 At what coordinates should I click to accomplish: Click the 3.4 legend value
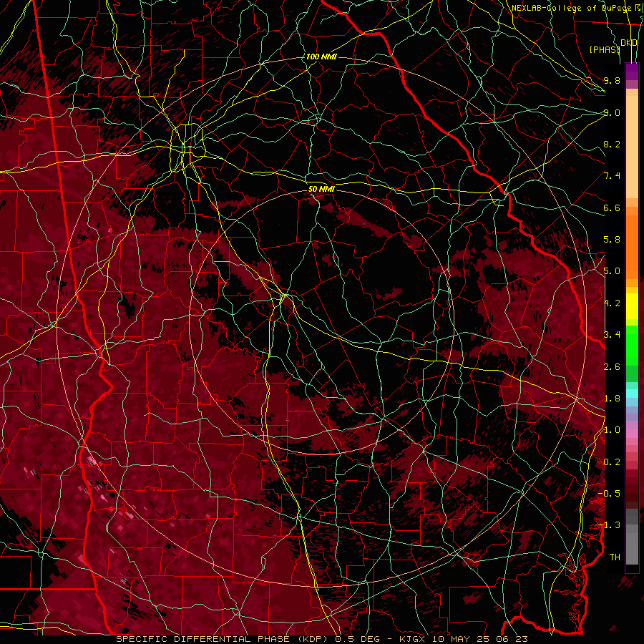[x=612, y=335]
